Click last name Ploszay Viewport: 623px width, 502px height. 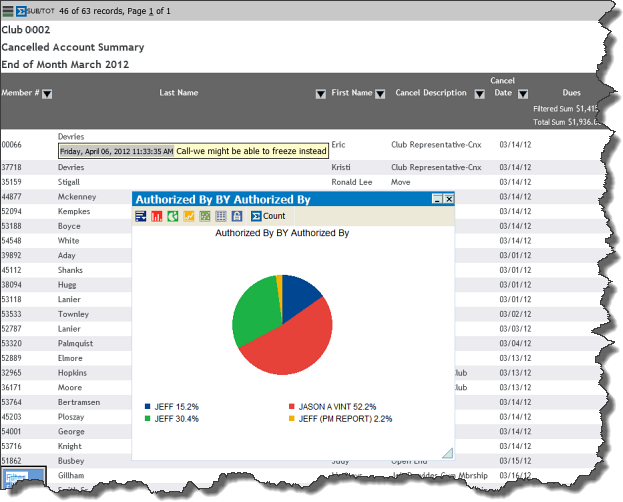71,417
